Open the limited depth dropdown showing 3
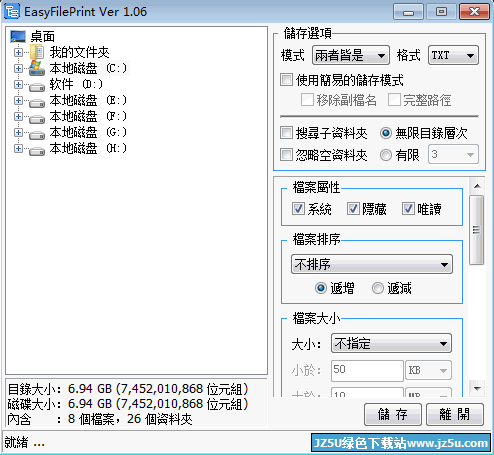The width and height of the screenshot is (494, 455). pyautogui.click(x=453, y=154)
